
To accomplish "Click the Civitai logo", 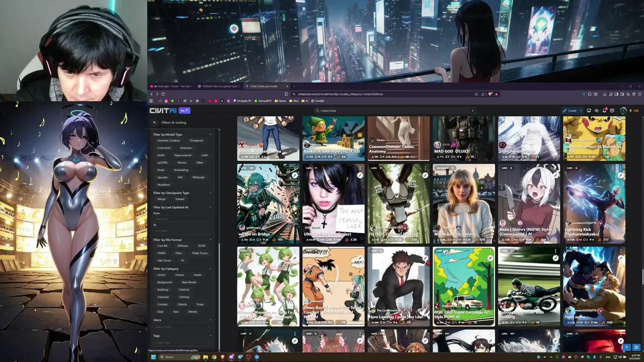I will click(163, 111).
